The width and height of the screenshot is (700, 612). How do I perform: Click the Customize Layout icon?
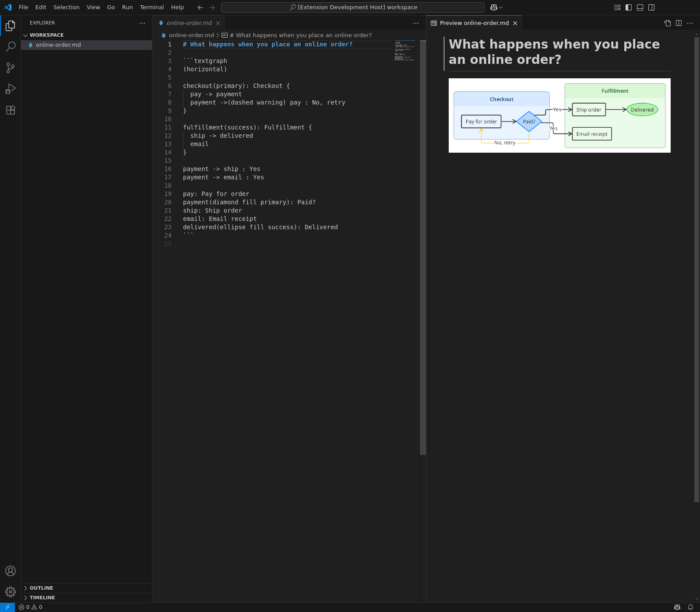click(617, 7)
